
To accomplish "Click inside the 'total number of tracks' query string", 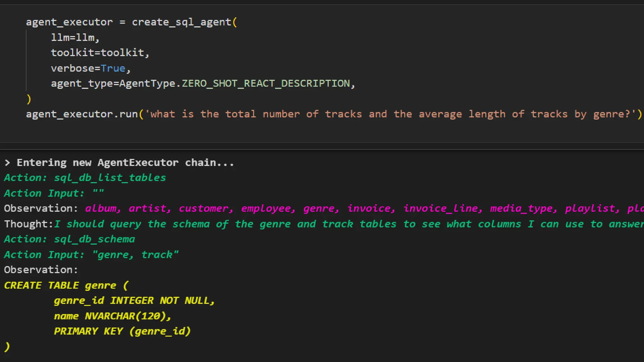I will 281,114.
